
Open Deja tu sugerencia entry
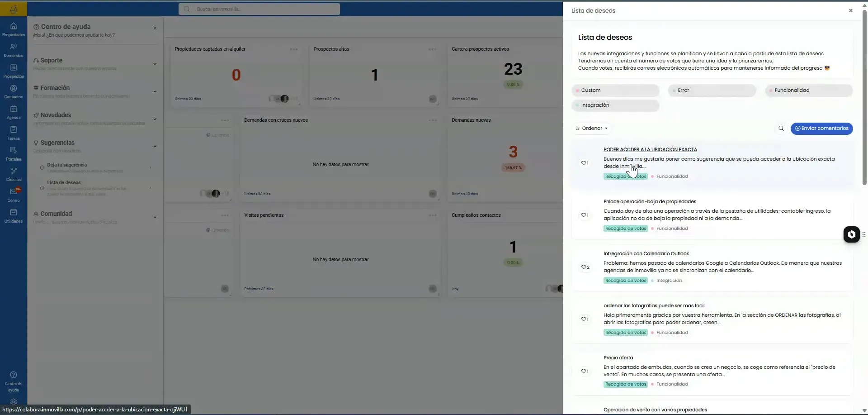tap(96, 168)
